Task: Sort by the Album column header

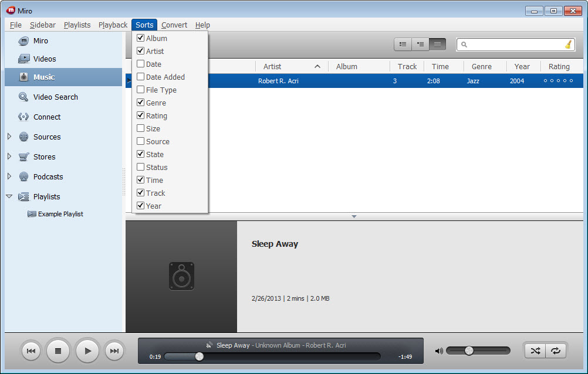Action: [x=359, y=66]
